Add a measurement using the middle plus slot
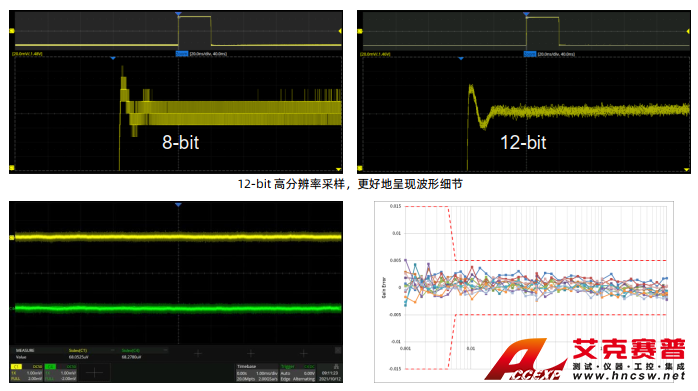 [x=251, y=354]
